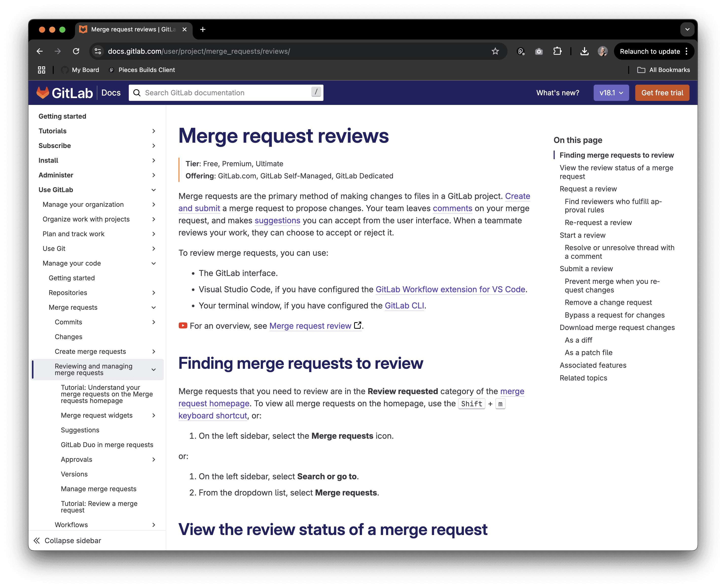
Task: Open the profile avatar menu
Action: click(603, 51)
